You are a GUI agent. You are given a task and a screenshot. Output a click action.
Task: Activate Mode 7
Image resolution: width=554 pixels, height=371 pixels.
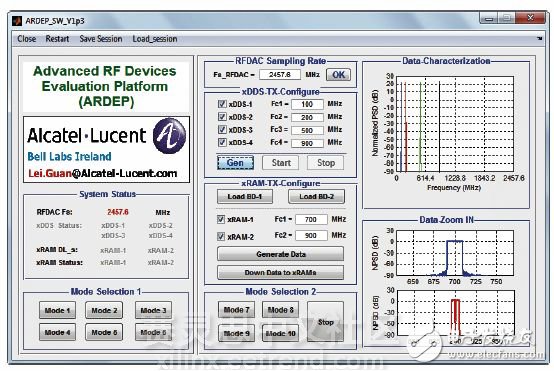(x=236, y=310)
